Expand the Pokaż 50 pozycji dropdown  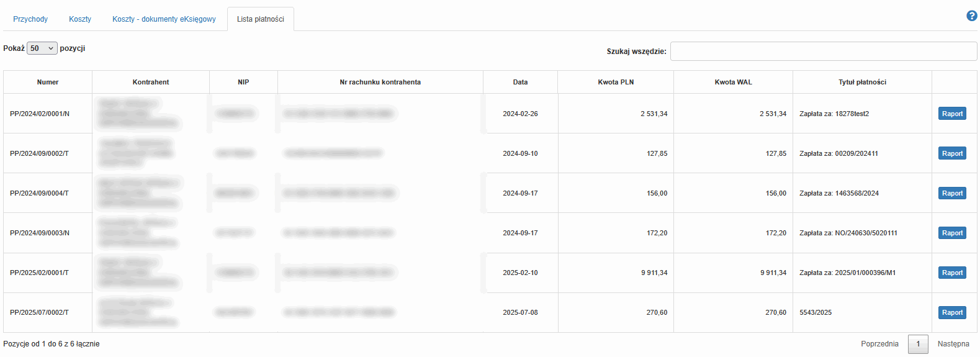[42, 48]
